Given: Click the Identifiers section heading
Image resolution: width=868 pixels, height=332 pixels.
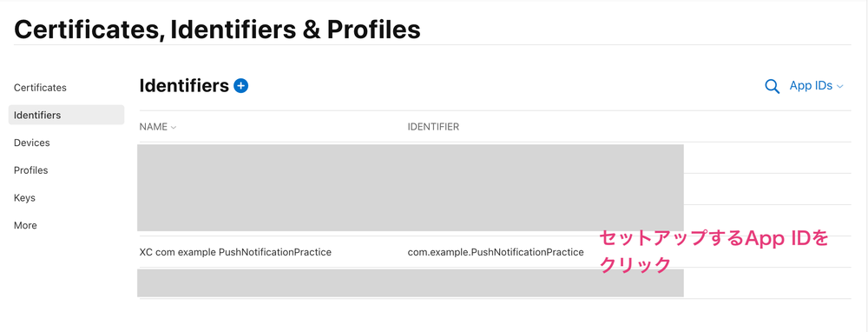Looking at the screenshot, I should point(184,86).
